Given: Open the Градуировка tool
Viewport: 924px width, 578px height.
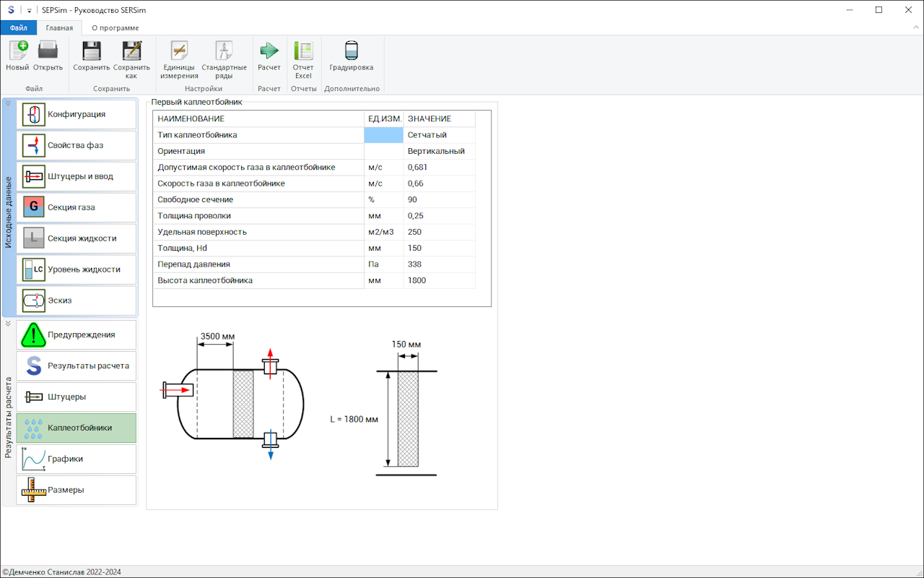Looking at the screenshot, I should click(352, 52).
